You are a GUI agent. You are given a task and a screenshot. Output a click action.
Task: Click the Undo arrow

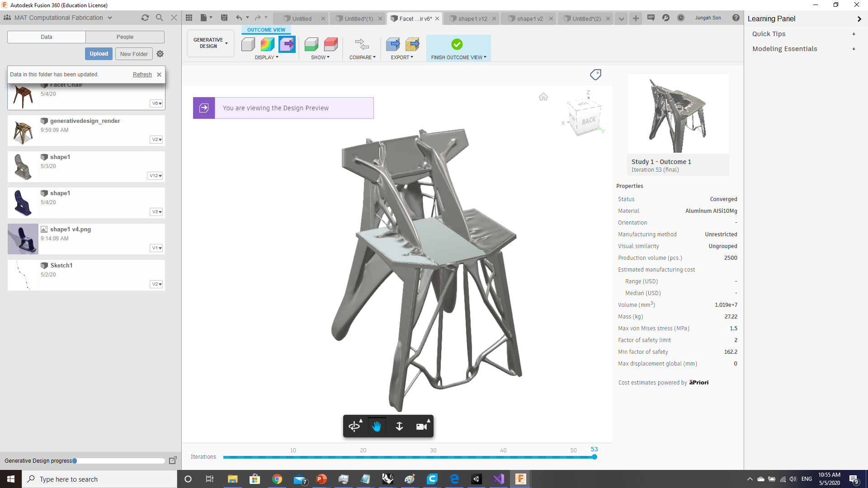[239, 18]
